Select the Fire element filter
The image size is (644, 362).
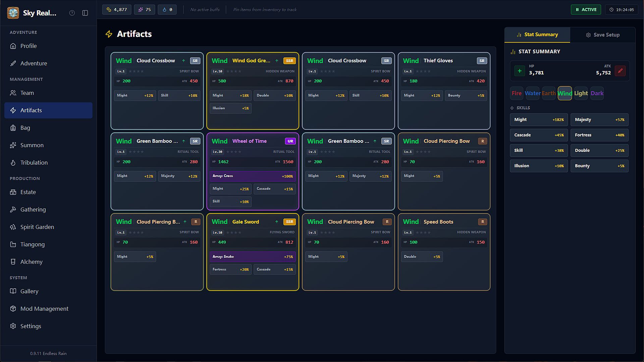pyautogui.click(x=517, y=93)
